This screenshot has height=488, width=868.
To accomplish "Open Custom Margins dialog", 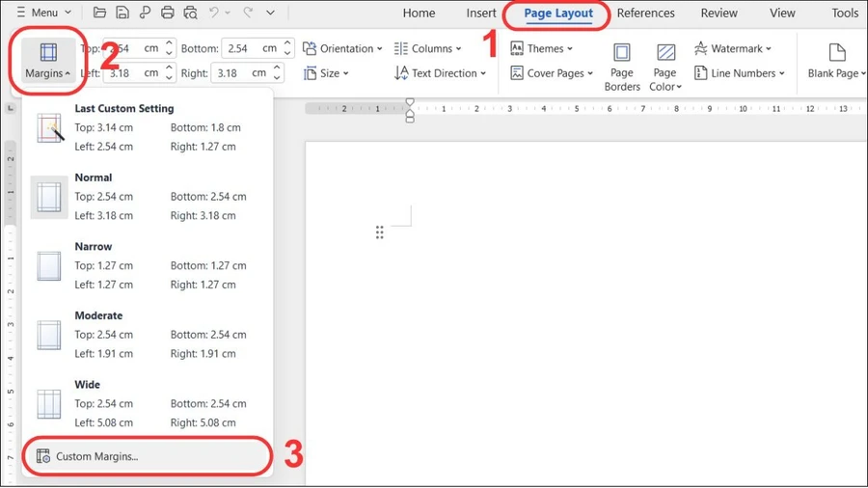I will click(148, 456).
